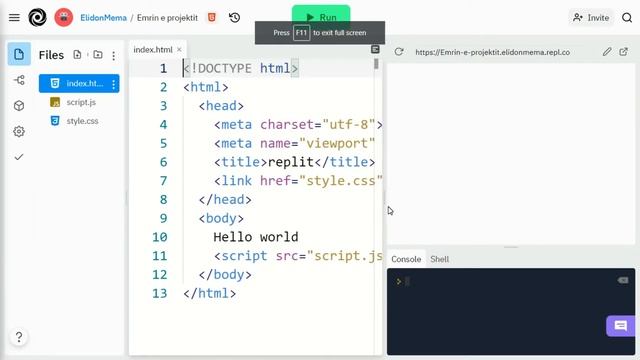The height and width of the screenshot is (360, 640).
Task: Click the Hello world text on line 10
Action: 256,237
